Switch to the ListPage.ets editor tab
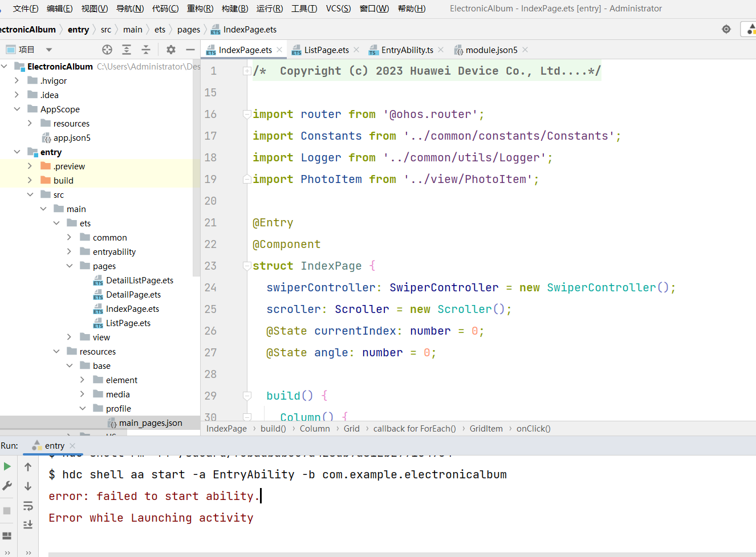756x557 pixels. tap(326, 50)
